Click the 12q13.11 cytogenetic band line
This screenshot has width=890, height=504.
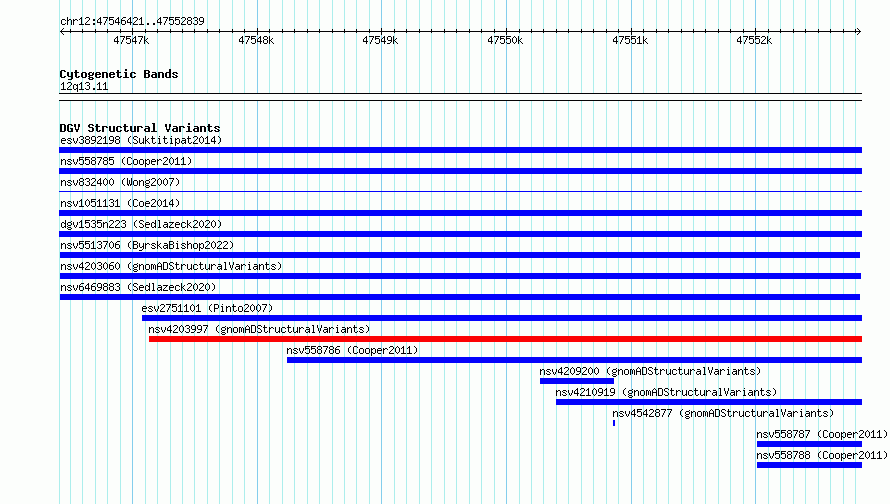pyautogui.click(x=460, y=97)
